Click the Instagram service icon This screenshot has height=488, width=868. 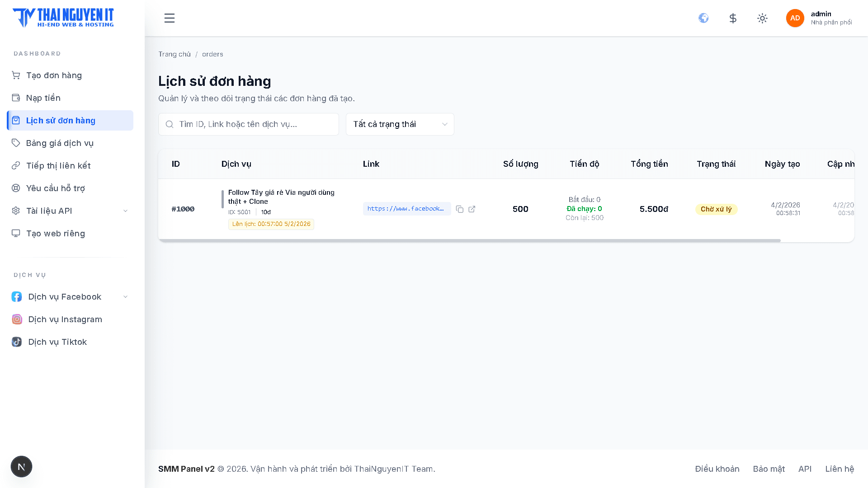tap(17, 319)
